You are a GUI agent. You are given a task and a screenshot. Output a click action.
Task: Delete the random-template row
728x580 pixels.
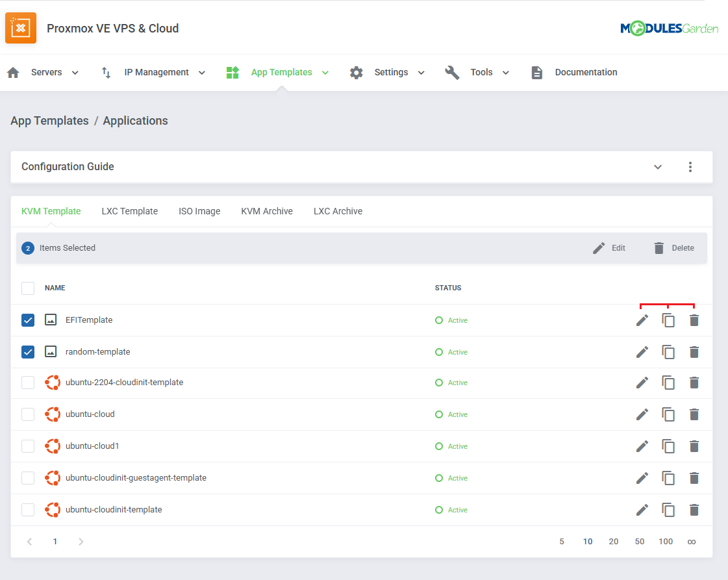pyautogui.click(x=694, y=352)
